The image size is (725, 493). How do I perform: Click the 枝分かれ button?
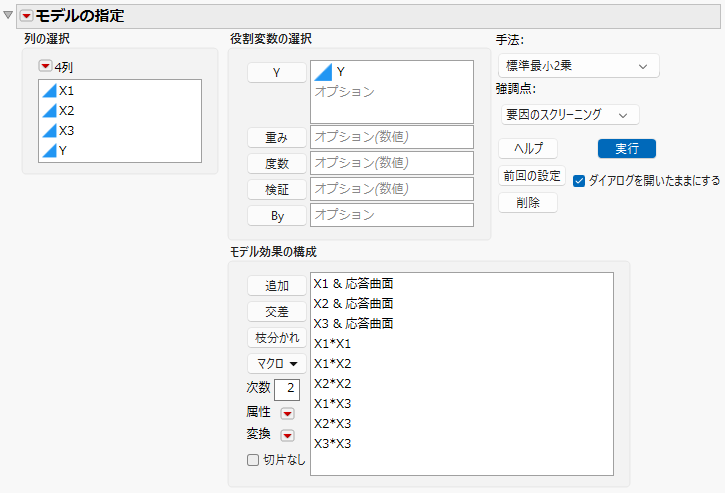point(276,337)
